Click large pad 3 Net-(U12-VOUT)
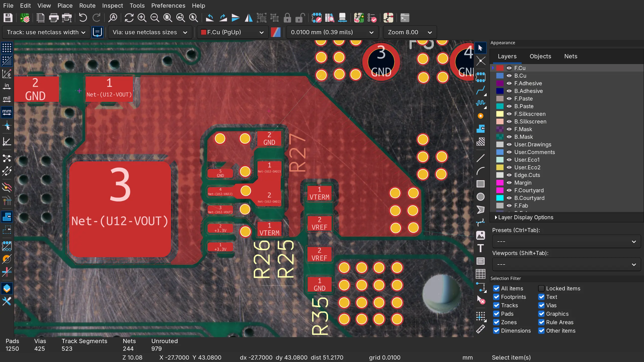Viewport: 644px width, 362px height. click(x=120, y=209)
